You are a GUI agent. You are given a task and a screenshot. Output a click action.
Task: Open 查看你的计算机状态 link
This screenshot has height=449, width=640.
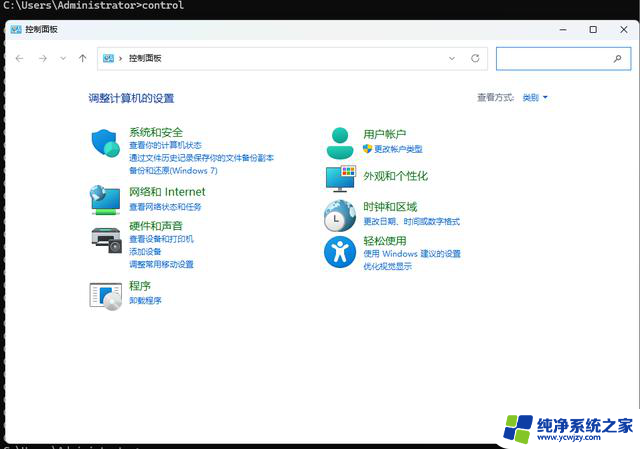tap(165, 145)
